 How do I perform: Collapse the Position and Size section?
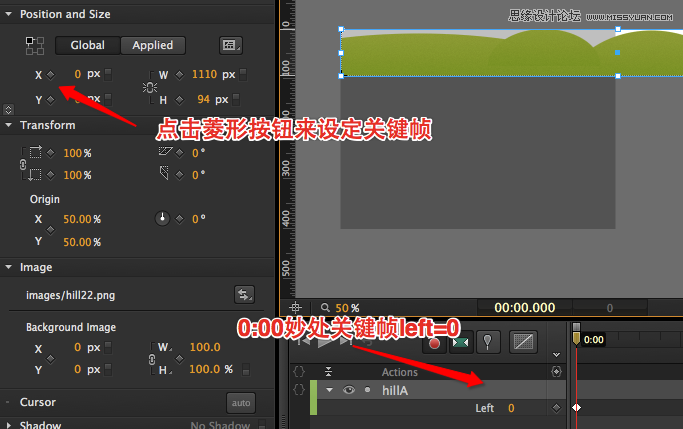(8, 14)
